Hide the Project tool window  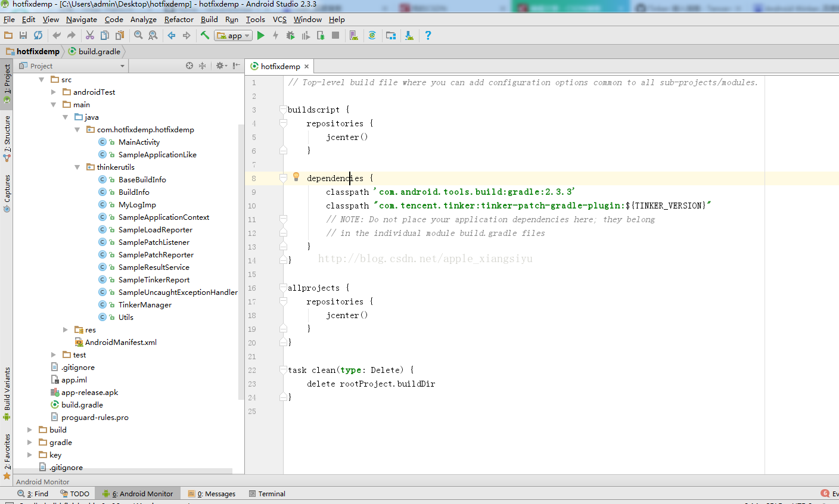pyautogui.click(x=237, y=66)
